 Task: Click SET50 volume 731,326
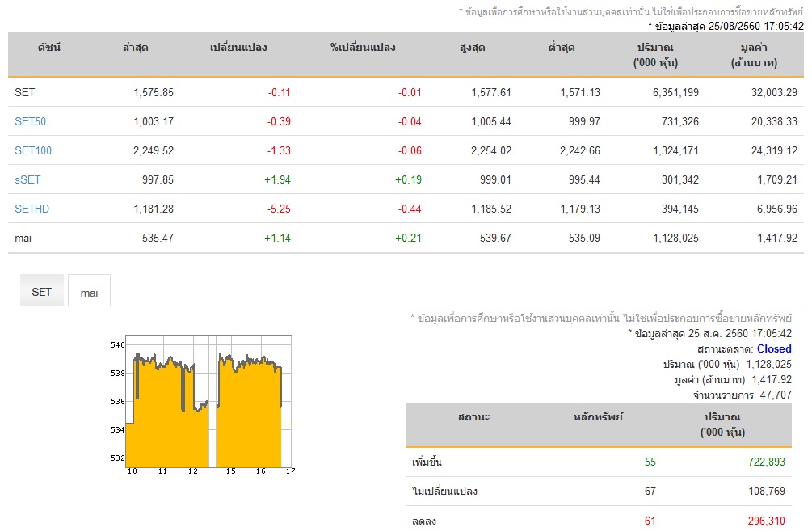coord(680,121)
